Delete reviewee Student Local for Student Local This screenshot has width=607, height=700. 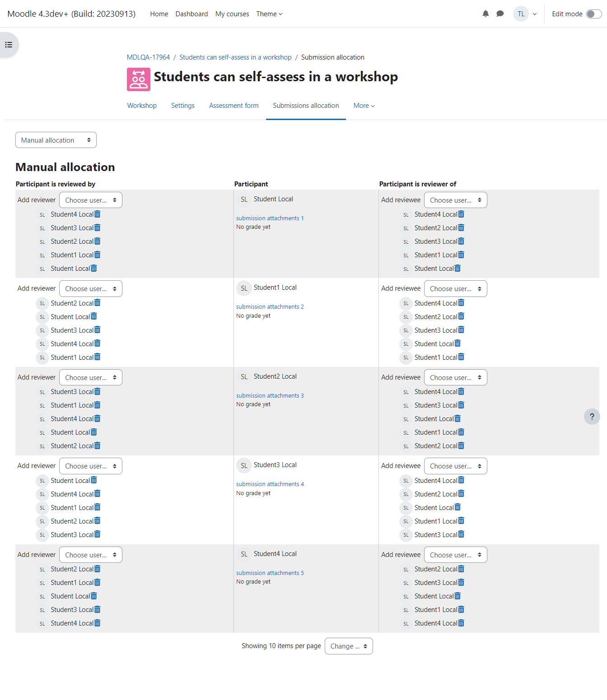tap(458, 269)
